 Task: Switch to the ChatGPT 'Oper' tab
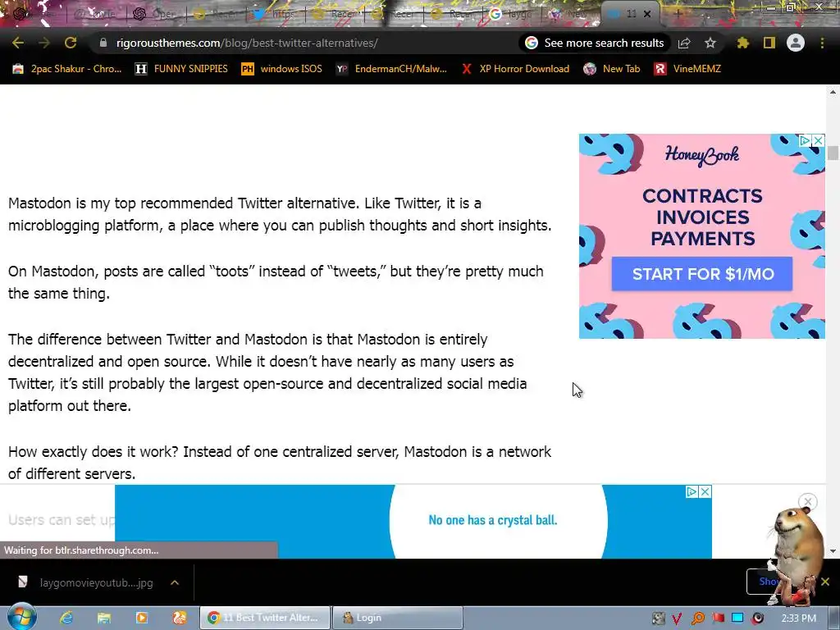[155, 14]
